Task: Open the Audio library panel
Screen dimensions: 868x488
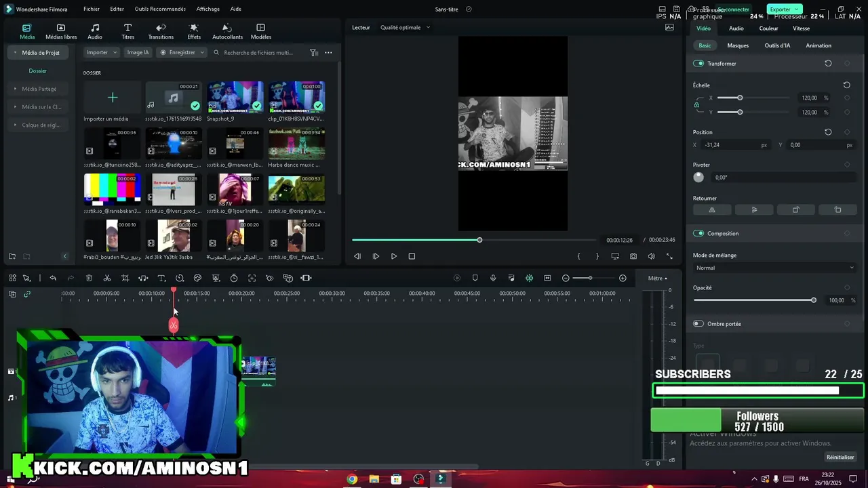Action: (x=95, y=32)
